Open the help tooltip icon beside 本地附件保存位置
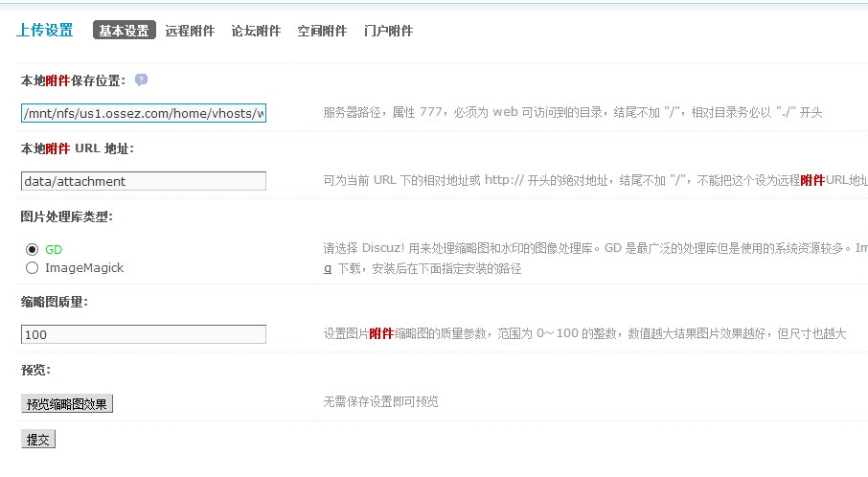This screenshot has width=868, height=477. pyautogui.click(x=141, y=80)
